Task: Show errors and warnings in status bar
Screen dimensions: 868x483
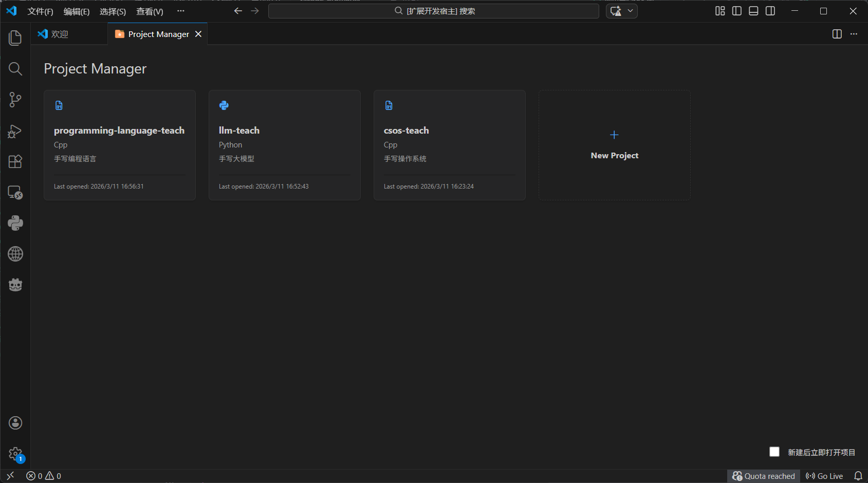Action: (44, 476)
